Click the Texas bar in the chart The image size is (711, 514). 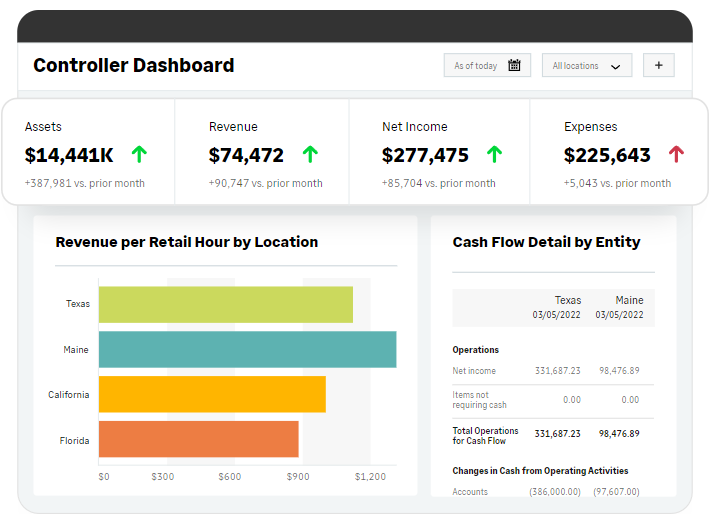pos(226,304)
